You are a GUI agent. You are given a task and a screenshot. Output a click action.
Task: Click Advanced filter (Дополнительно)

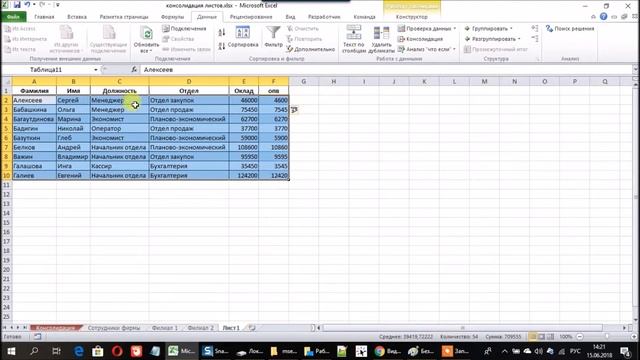pyautogui.click(x=311, y=49)
